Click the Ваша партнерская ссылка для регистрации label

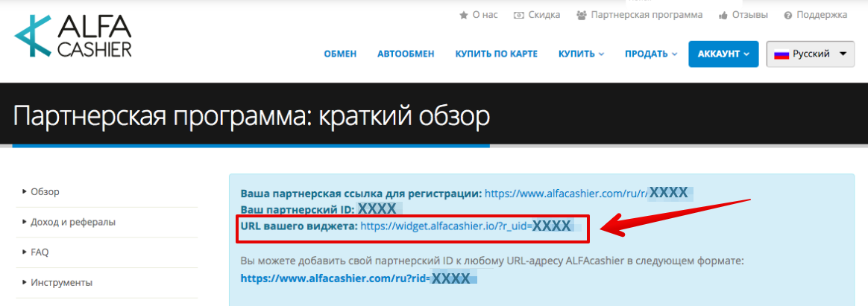(x=361, y=194)
